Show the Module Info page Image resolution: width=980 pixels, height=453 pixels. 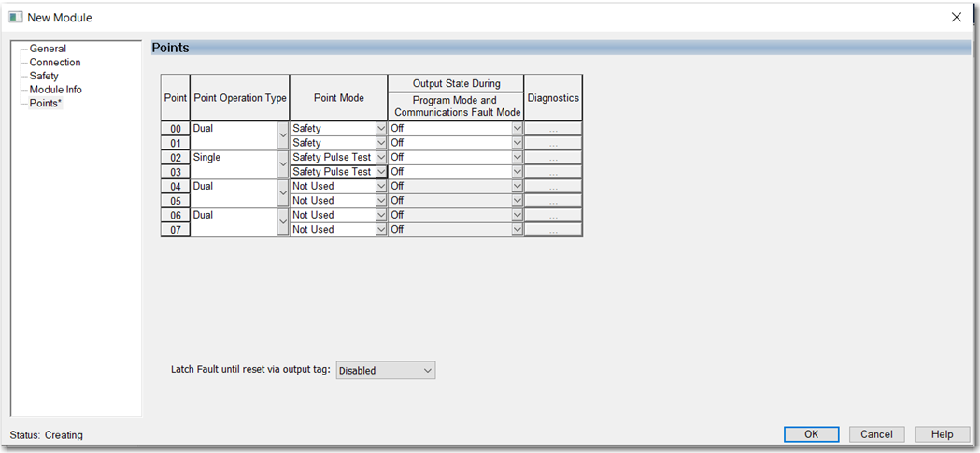click(x=55, y=90)
